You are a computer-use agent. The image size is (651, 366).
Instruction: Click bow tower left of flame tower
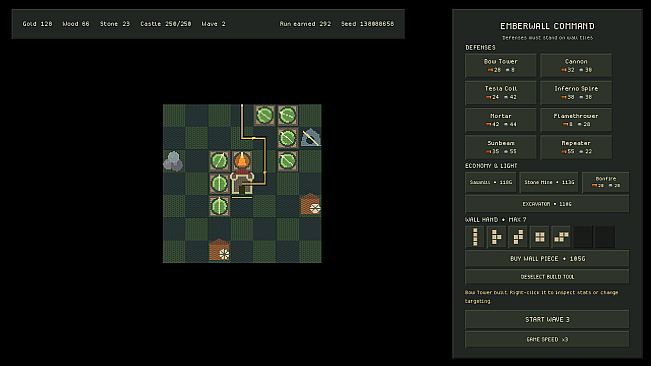219,161
